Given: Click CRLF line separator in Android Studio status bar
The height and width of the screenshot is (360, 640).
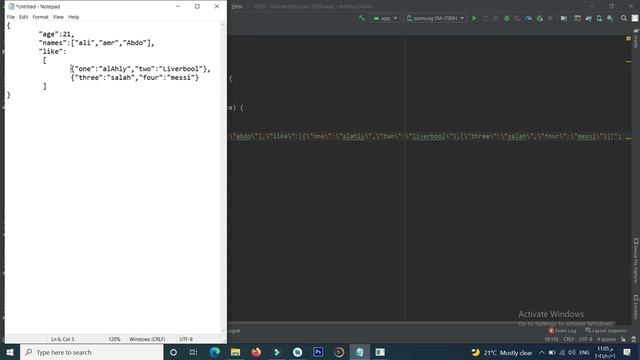Looking at the screenshot, I should click(x=569, y=339).
